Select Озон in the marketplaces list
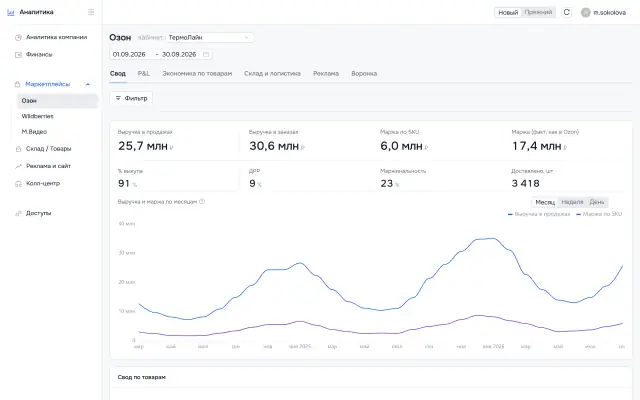 click(x=58, y=101)
